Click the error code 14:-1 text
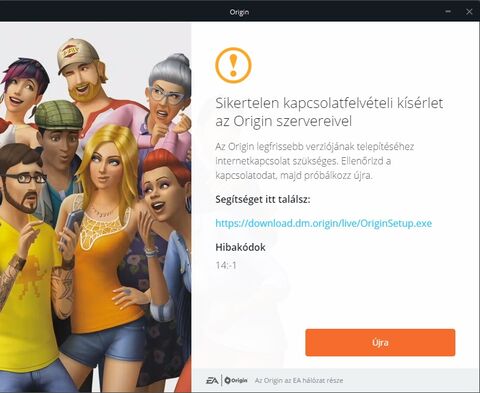The height and width of the screenshot is (393, 480). 226,265
